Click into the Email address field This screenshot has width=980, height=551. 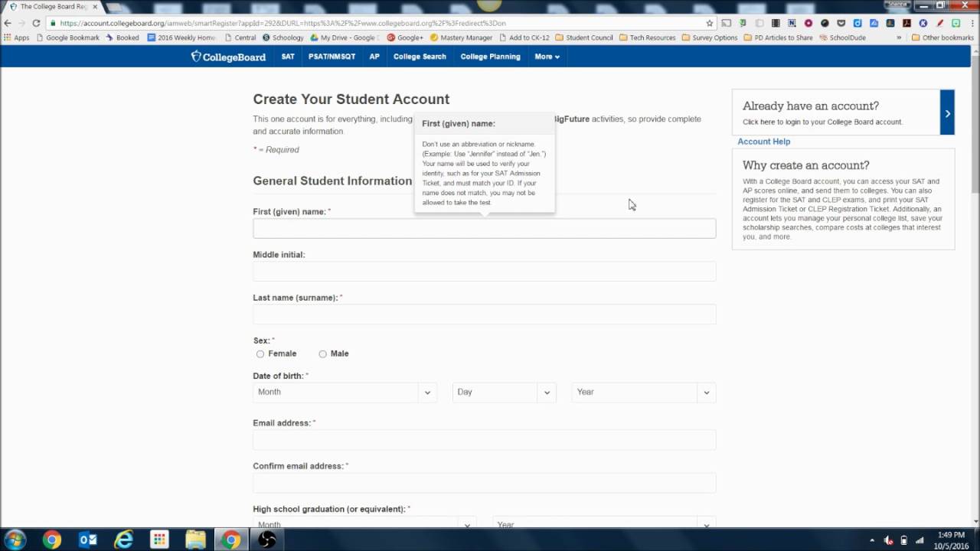click(484, 439)
